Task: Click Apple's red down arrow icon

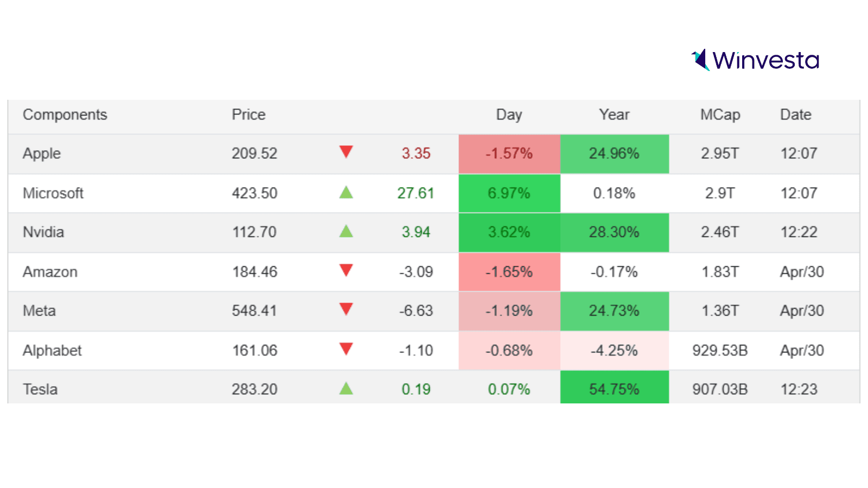Action: click(346, 152)
